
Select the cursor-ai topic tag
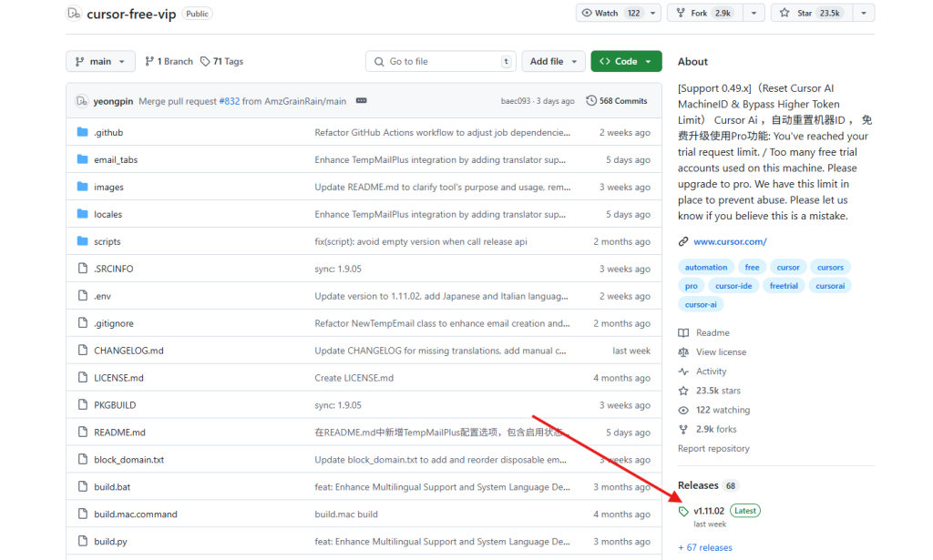tap(701, 304)
